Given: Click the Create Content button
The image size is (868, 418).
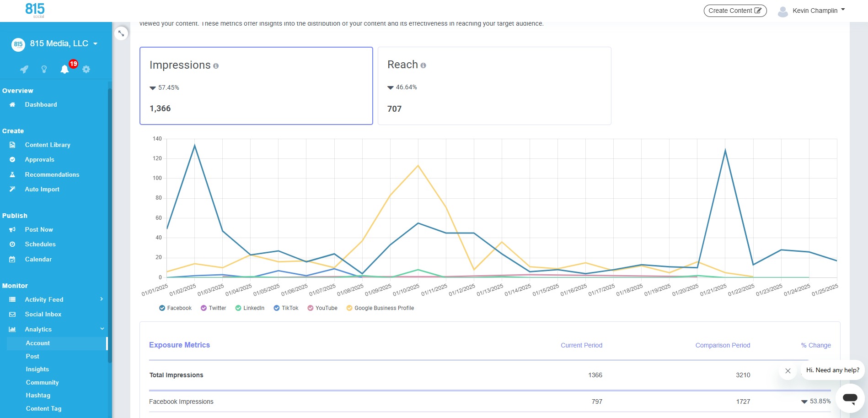Looking at the screenshot, I should point(735,11).
